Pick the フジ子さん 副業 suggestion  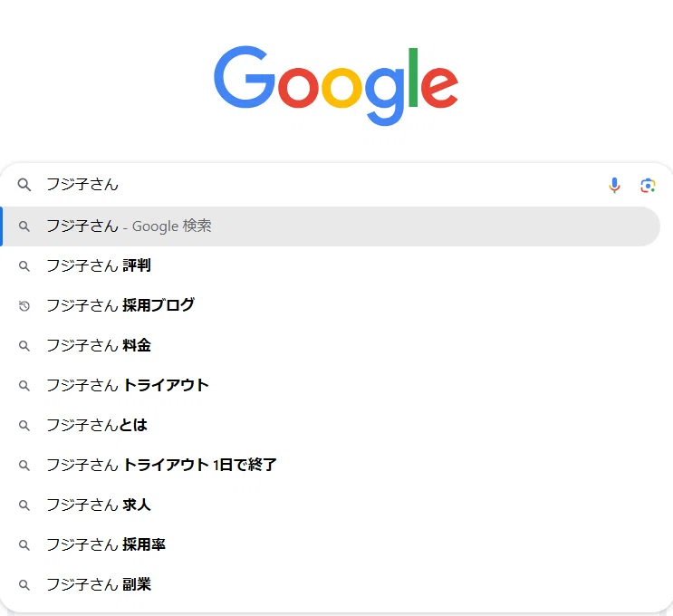pos(330,584)
